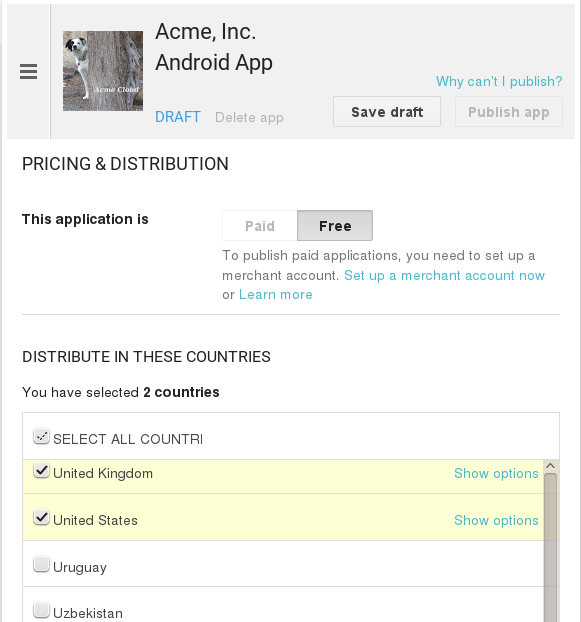Select the Free pricing option
Image resolution: width=581 pixels, height=622 pixels.
click(335, 226)
